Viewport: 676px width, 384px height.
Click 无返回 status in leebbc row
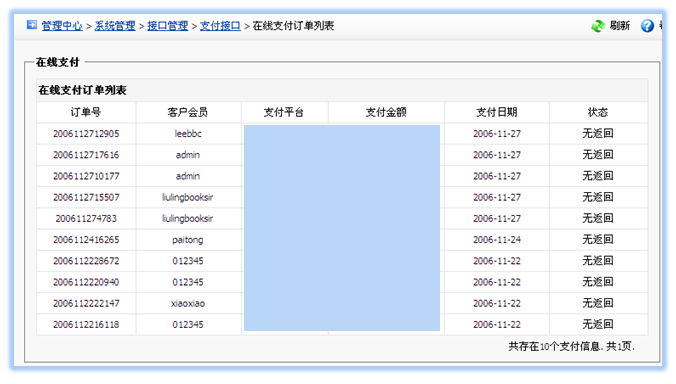tap(598, 134)
